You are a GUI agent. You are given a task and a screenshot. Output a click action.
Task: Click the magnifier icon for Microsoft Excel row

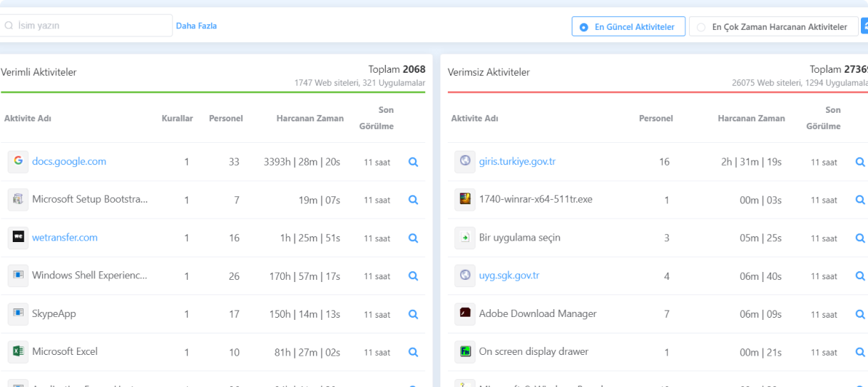413,352
